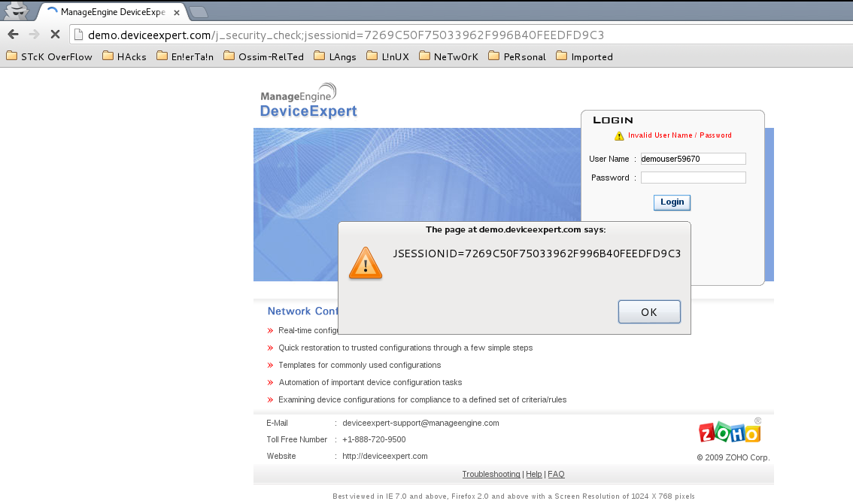
Task: Click the Password input field
Action: pyautogui.click(x=693, y=178)
